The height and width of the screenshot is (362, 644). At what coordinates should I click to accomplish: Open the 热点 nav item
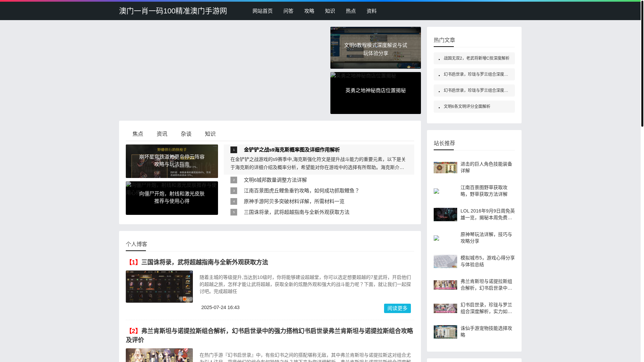point(351,11)
